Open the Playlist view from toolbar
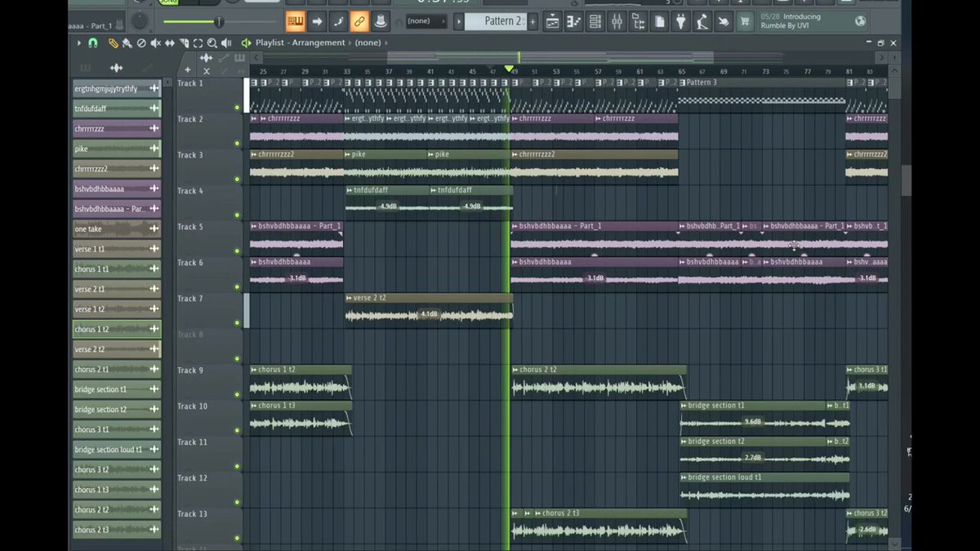Viewport: 980px width, 551px height. pyautogui.click(x=552, y=21)
